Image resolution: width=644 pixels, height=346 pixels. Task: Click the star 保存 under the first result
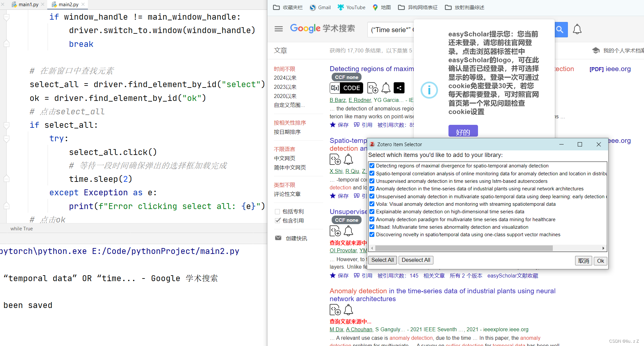tap(339, 125)
